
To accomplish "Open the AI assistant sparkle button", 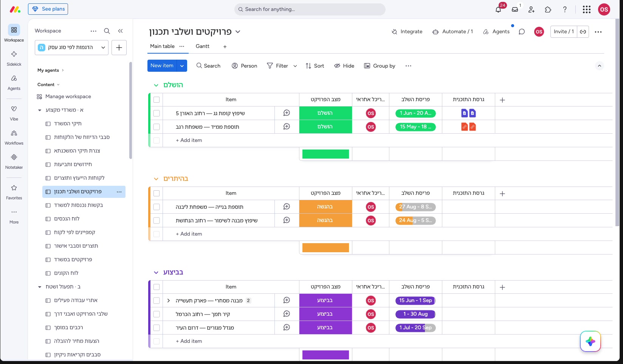I will tap(590, 341).
